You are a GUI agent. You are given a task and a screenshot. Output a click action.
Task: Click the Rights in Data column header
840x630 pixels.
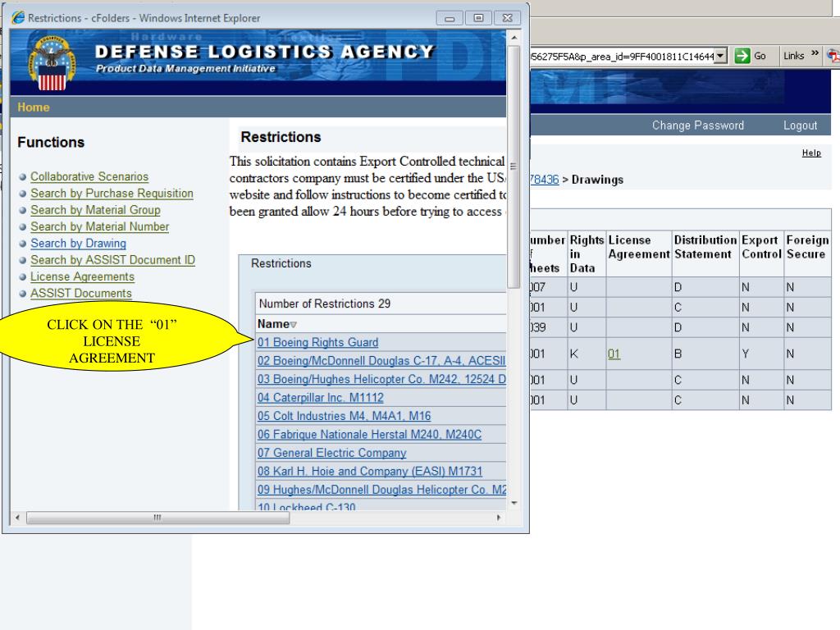coord(587,254)
